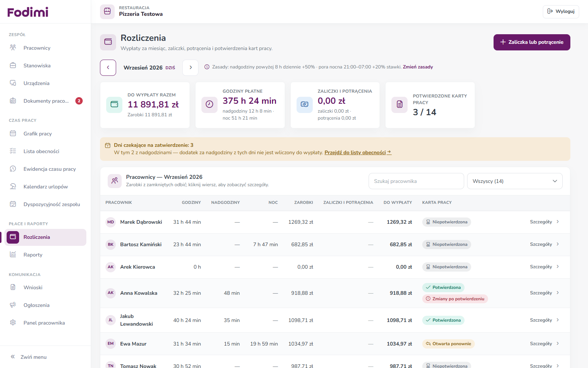This screenshot has width=588, height=368.
Task: Click the NADGODZINY column header
Action: [225, 202]
